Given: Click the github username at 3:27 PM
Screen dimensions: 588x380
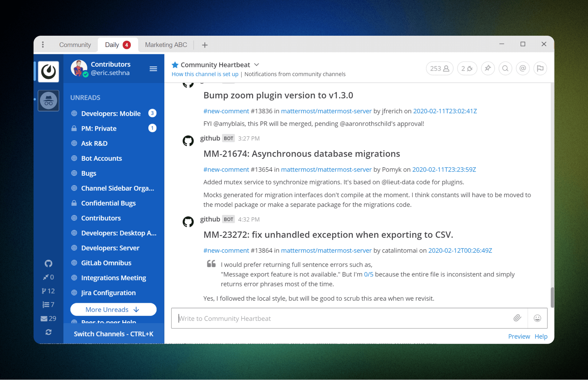Looking at the screenshot, I should pyautogui.click(x=210, y=138).
